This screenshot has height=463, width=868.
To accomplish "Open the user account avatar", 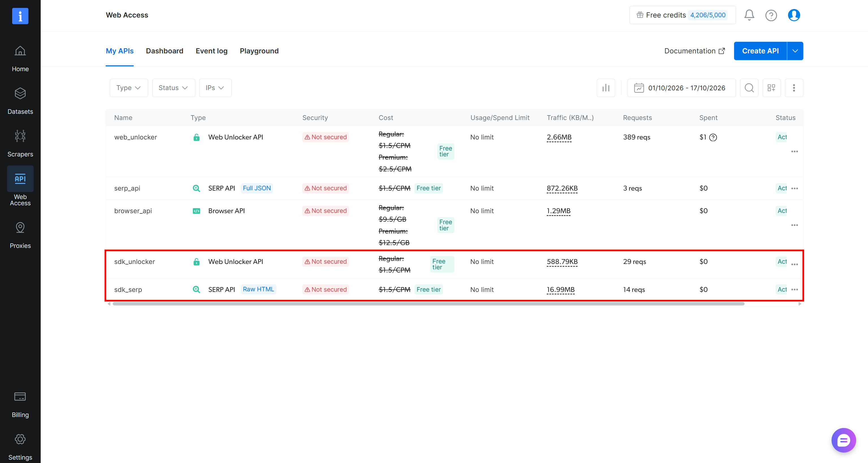I will (x=794, y=15).
